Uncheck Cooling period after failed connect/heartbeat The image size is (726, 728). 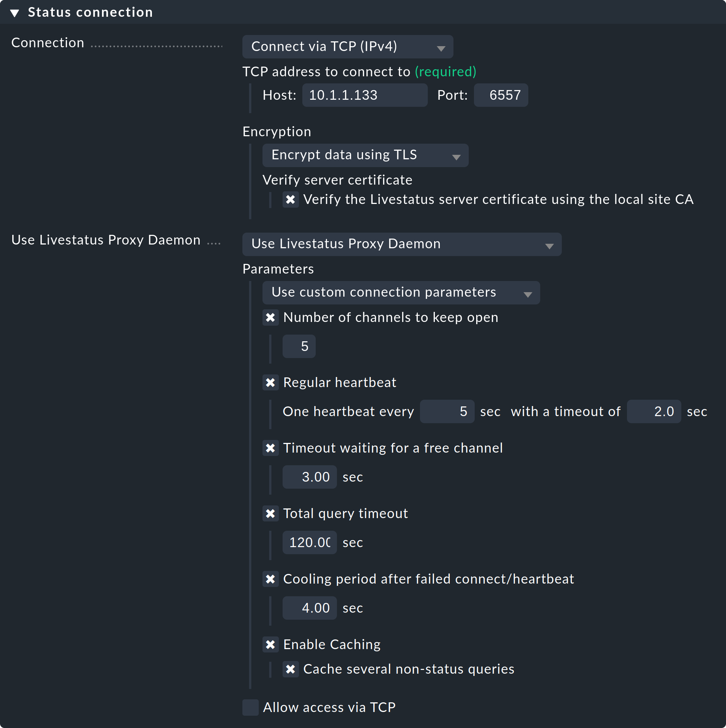[x=271, y=579]
